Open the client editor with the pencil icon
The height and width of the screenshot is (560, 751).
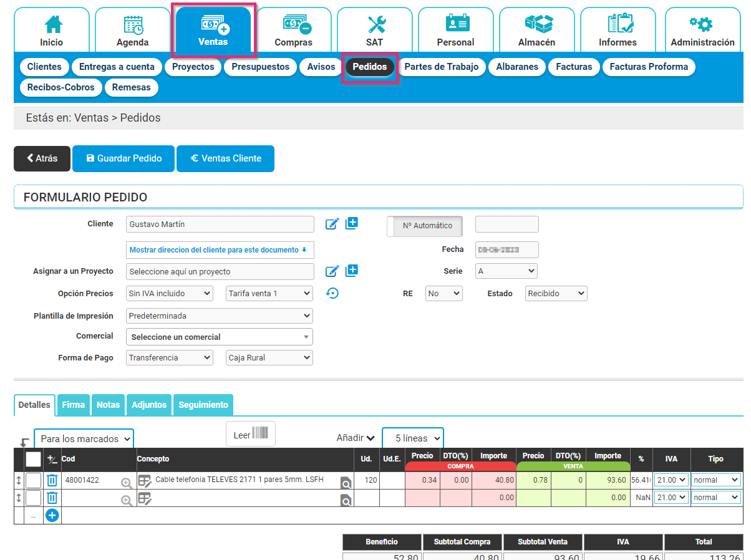332,223
